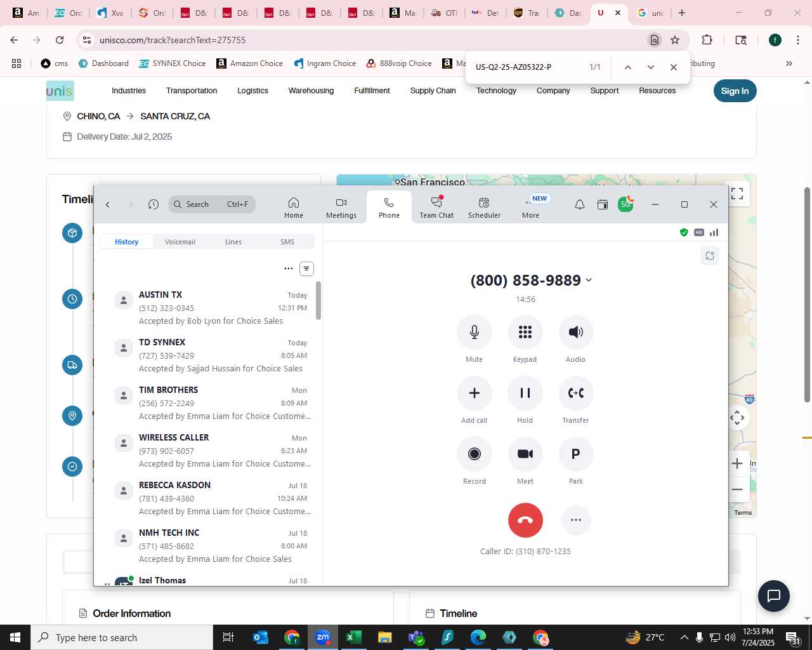Switch call window to mini view icon
This screenshot has height=650, width=812.
[x=710, y=256]
